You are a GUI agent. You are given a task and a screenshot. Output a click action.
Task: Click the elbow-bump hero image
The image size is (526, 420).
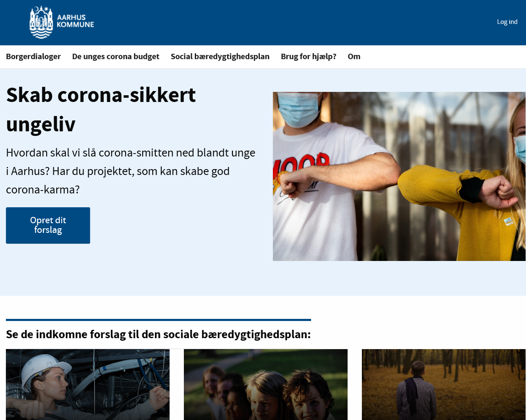[x=399, y=176]
